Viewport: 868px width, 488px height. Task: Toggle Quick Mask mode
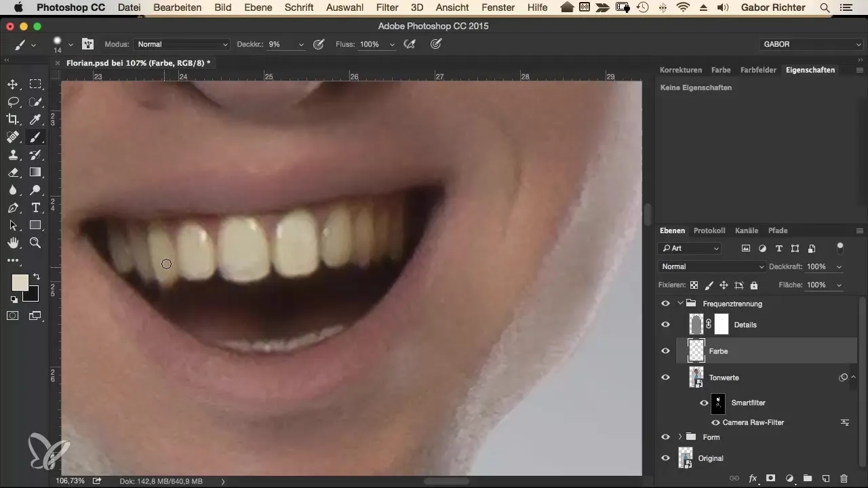(x=13, y=315)
